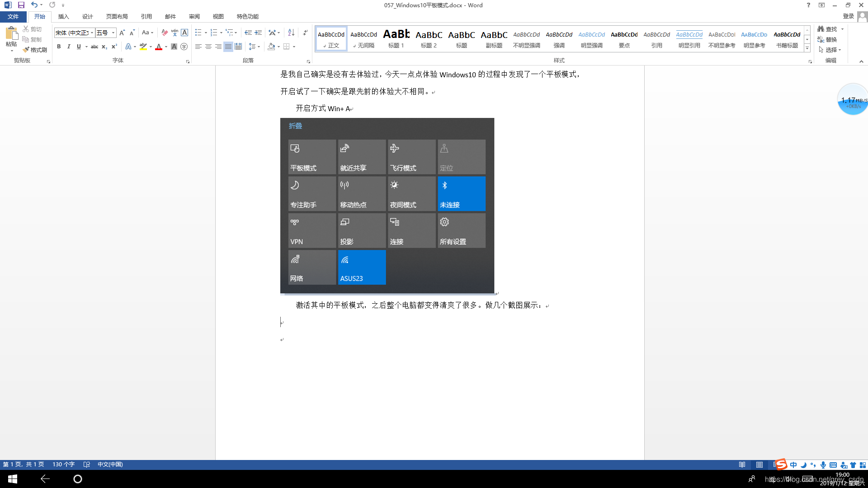Viewport: 868px width, 488px height.
Task: Toggle bold formatting
Action: [x=59, y=47]
